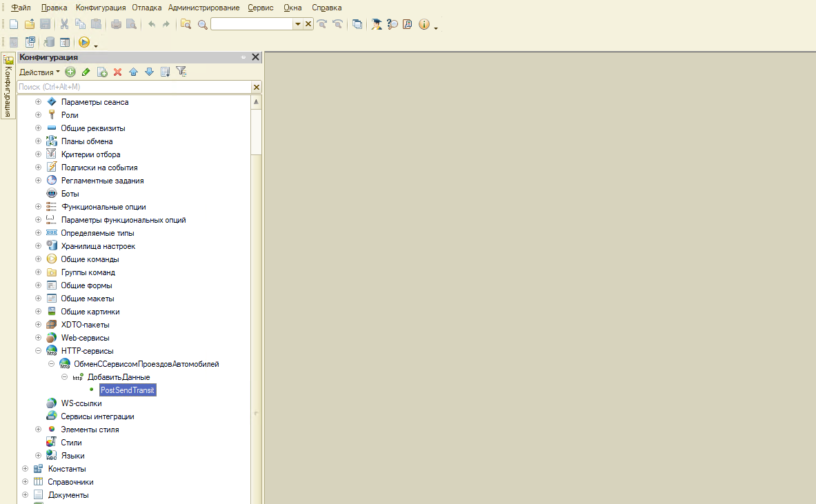
Task: Open the Правка menu
Action: pyautogui.click(x=54, y=8)
